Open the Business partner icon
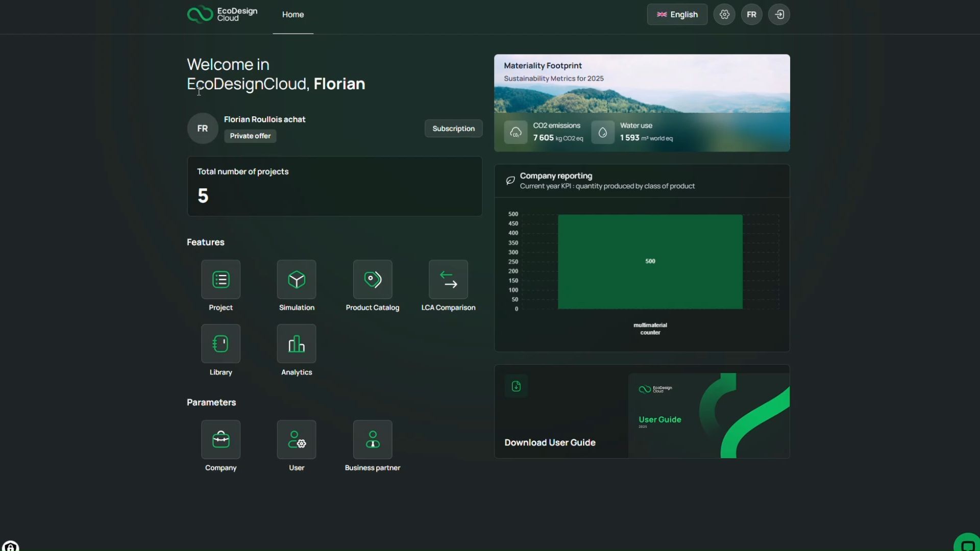 [373, 440]
